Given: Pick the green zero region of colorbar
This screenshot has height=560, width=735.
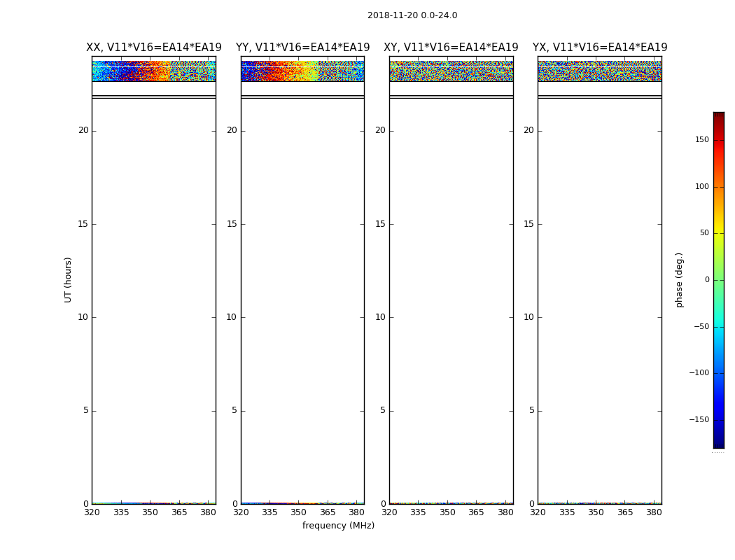Looking at the screenshot, I should pos(718,280).
